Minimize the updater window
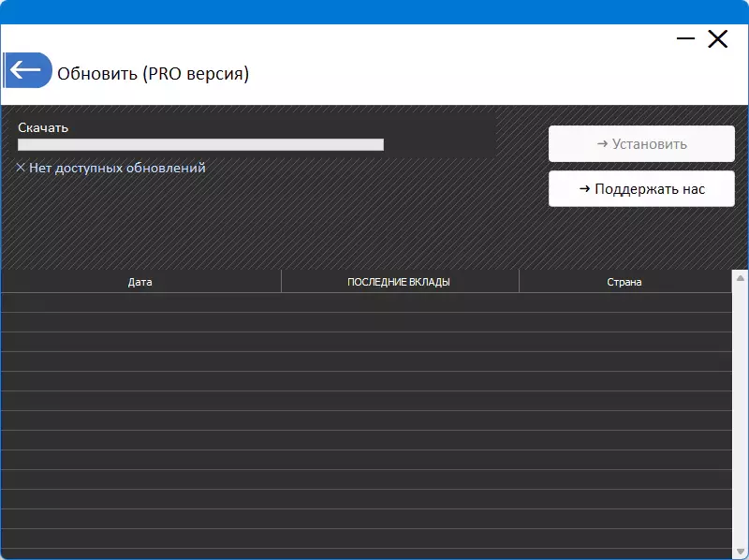 [685, 38]
